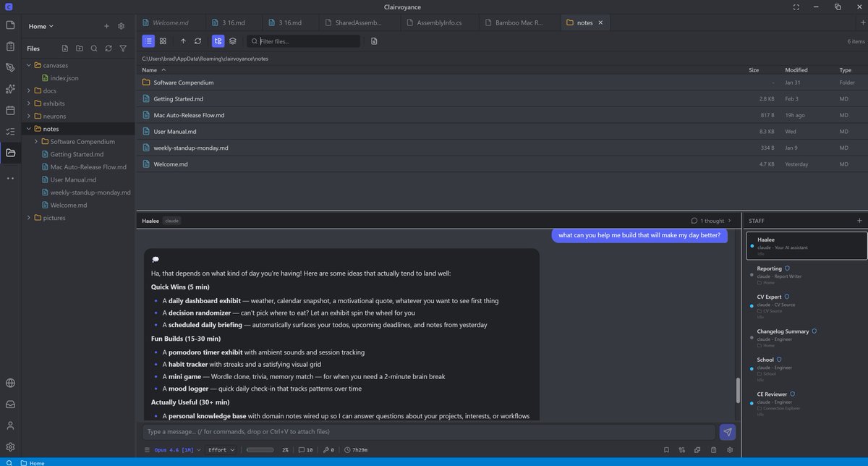Open the Effort dropdown

[221, 450]
